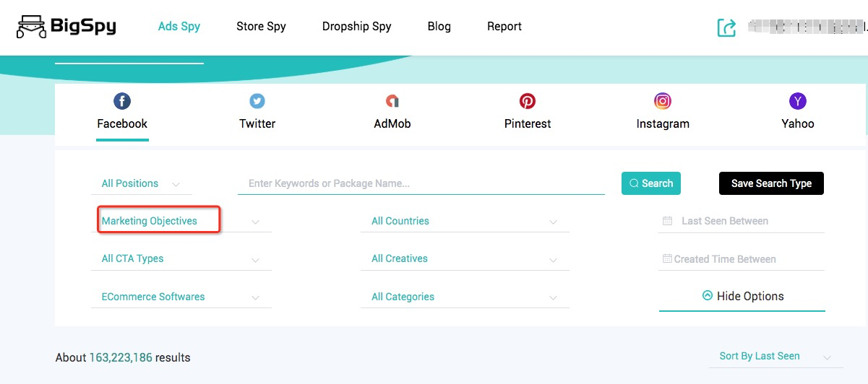Open the Last Seen Between date picker
The height and width of the screenshot is (384, 868).
(x=742, y=222)
